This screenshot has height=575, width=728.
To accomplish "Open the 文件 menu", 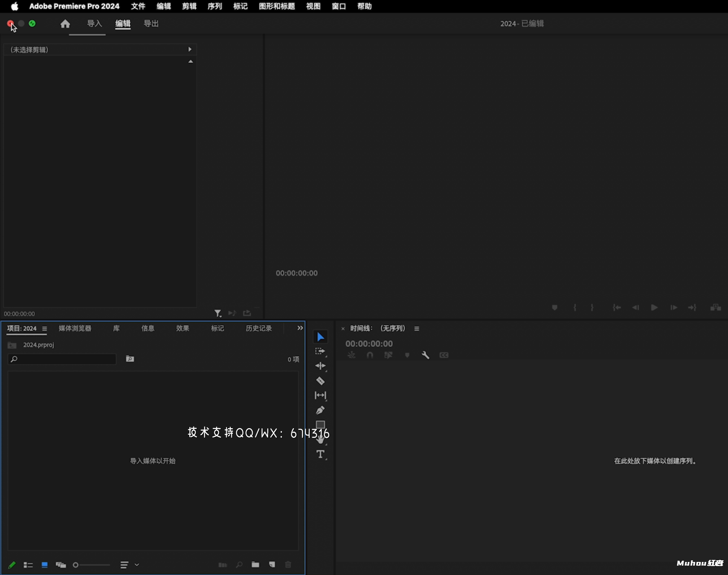I will tap(138, 6).
